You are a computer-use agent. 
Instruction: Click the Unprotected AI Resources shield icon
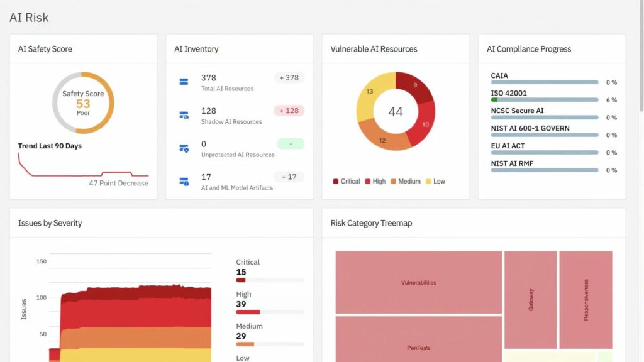click(x=184, y=148)
